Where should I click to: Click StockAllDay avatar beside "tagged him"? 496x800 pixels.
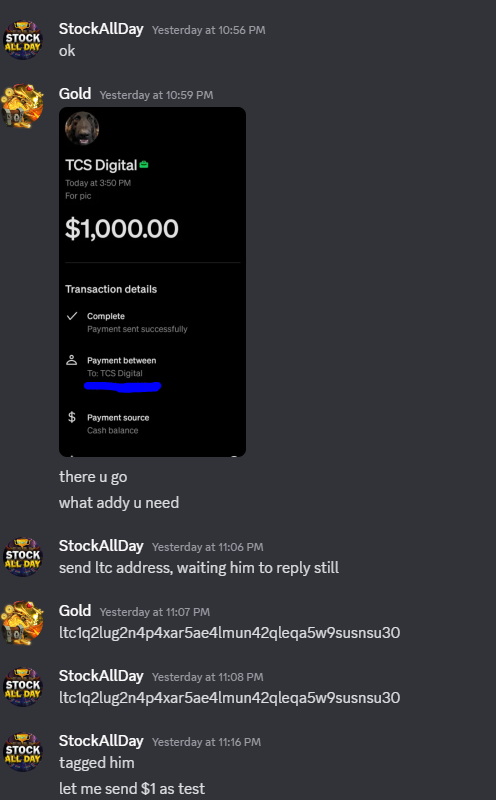(x=22, y=752)
